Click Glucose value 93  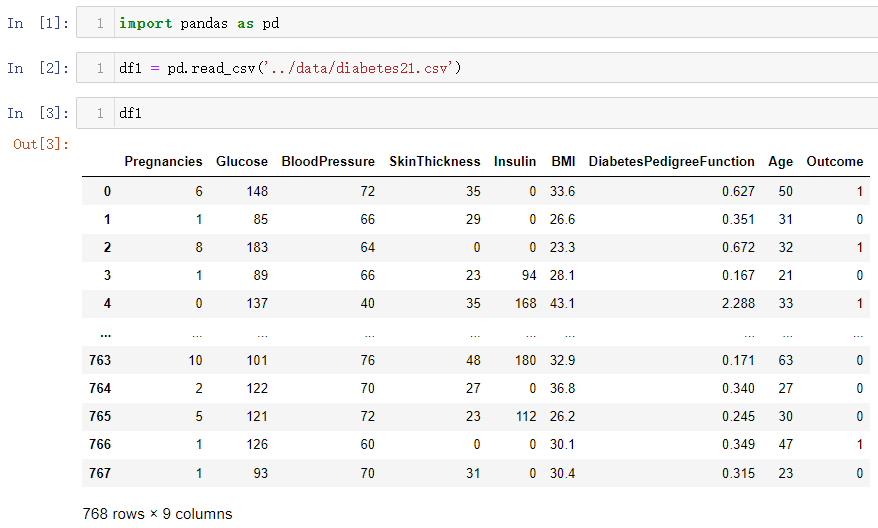coord(260,473)
